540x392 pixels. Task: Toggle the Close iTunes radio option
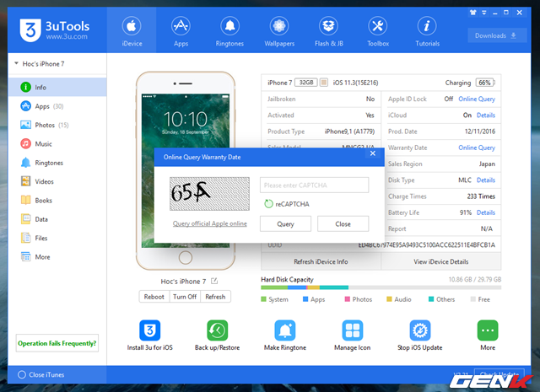coord(22,374)
